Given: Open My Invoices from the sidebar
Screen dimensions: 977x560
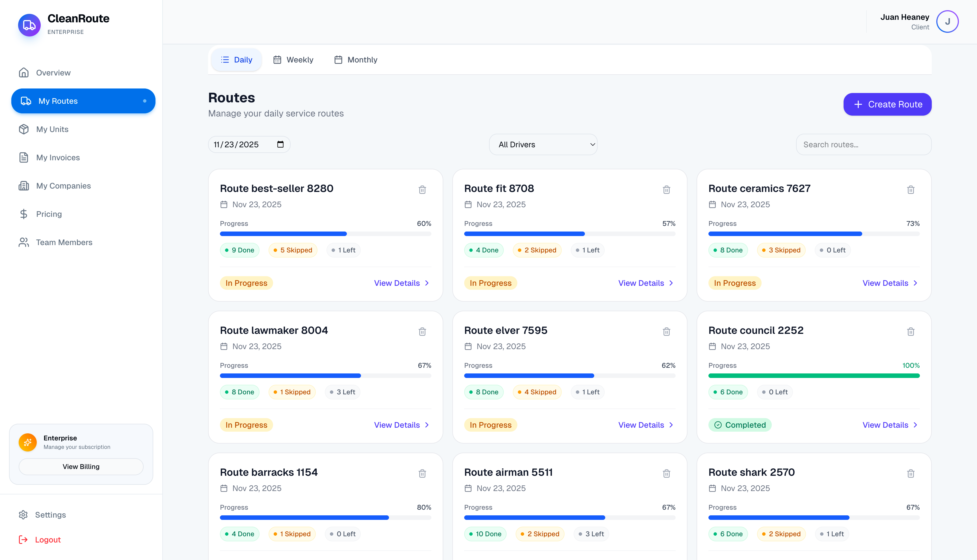Looking at the screenshot, I should coord(57,157).
